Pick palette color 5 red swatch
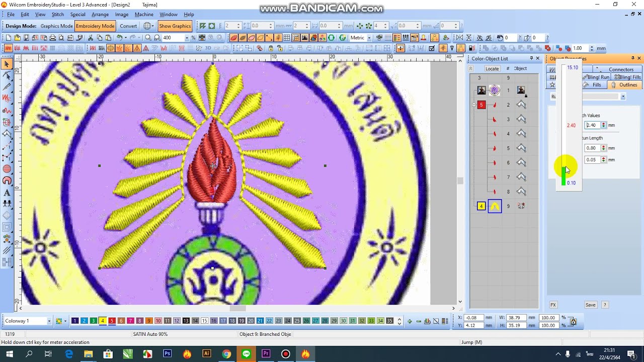 [x=112, y=321]
